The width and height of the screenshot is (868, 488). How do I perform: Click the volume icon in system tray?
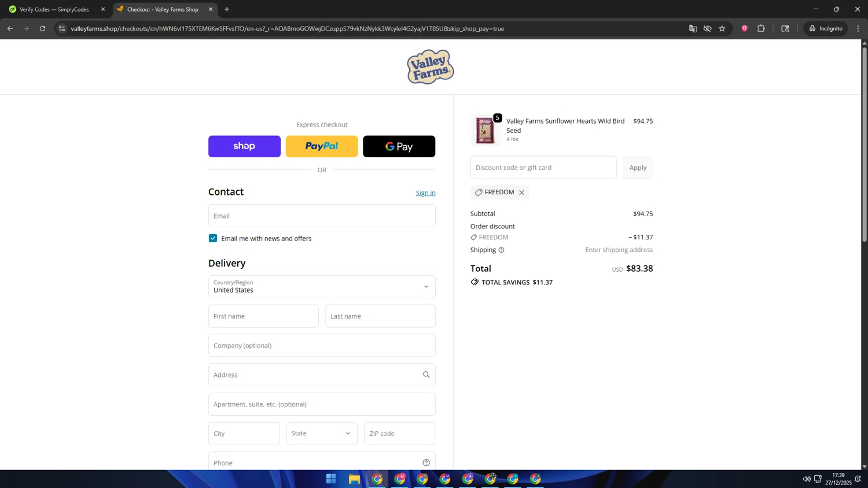click(807, 479)
